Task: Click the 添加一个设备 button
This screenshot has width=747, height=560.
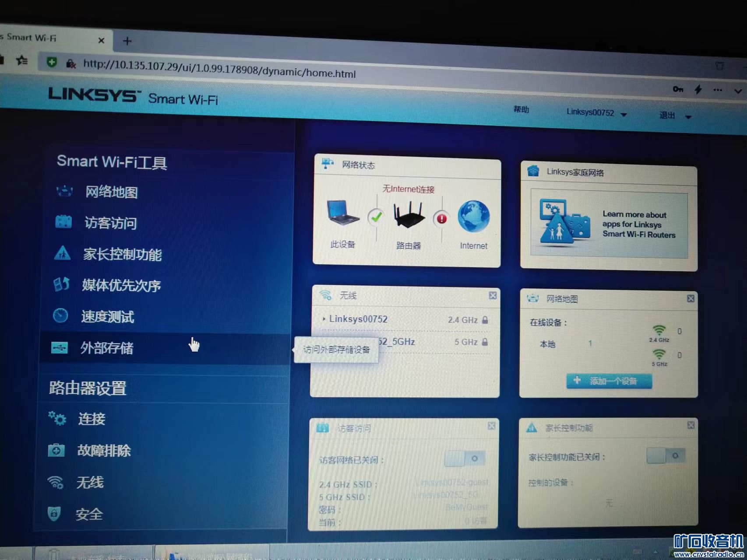Action: tap(609, 381)
